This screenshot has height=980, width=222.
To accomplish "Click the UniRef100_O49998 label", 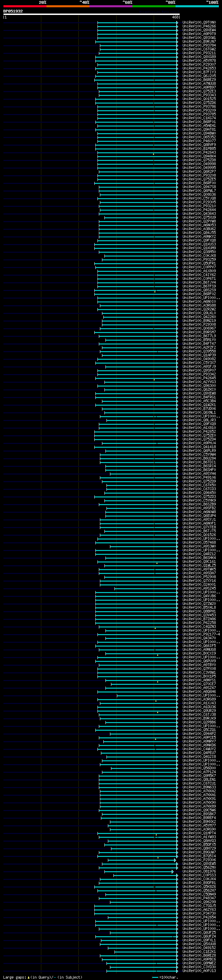I will 199,164.
